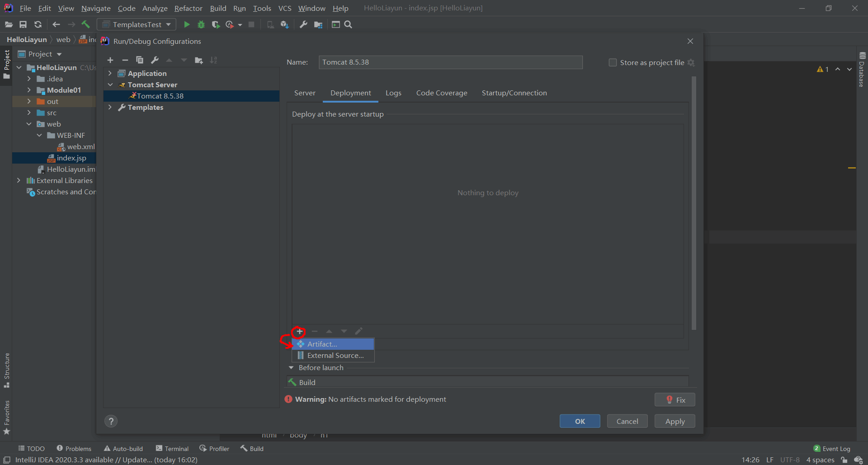
Task: Open the Event Log
Action: click(x=832, y=448)
